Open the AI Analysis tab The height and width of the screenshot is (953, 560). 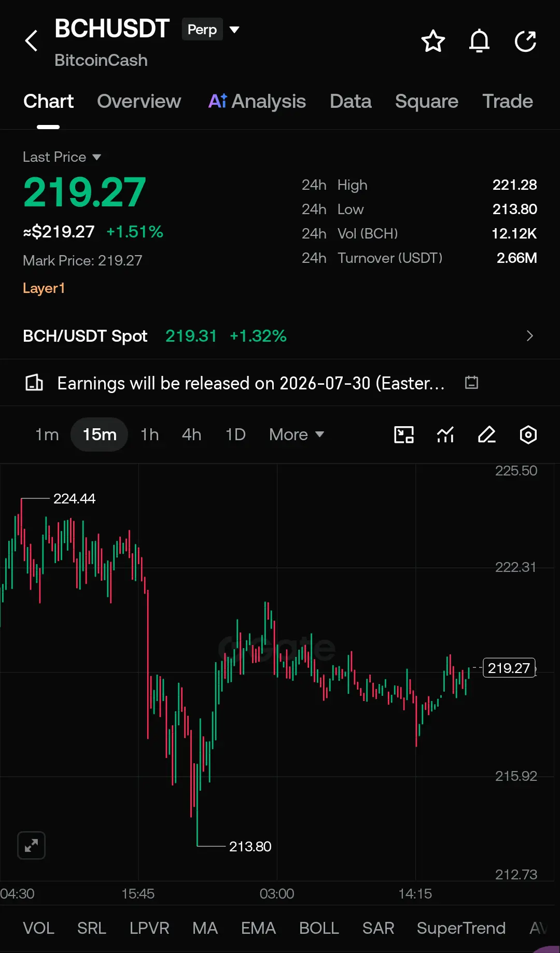pos(257,102)
